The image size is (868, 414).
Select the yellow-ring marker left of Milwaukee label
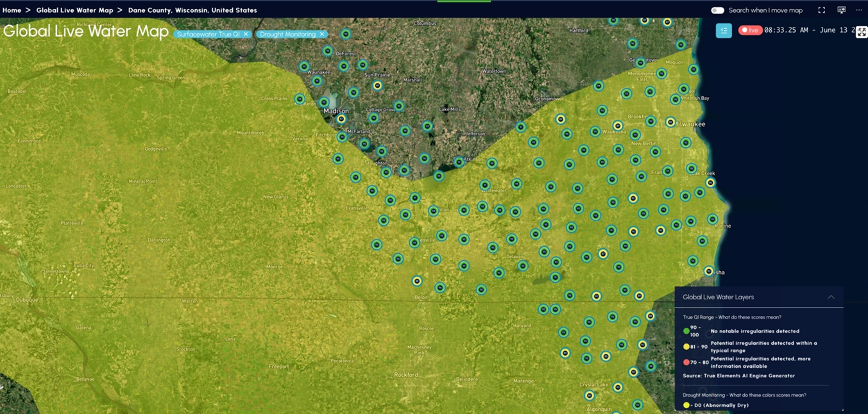pyautogui.click(x=670, y=122)
